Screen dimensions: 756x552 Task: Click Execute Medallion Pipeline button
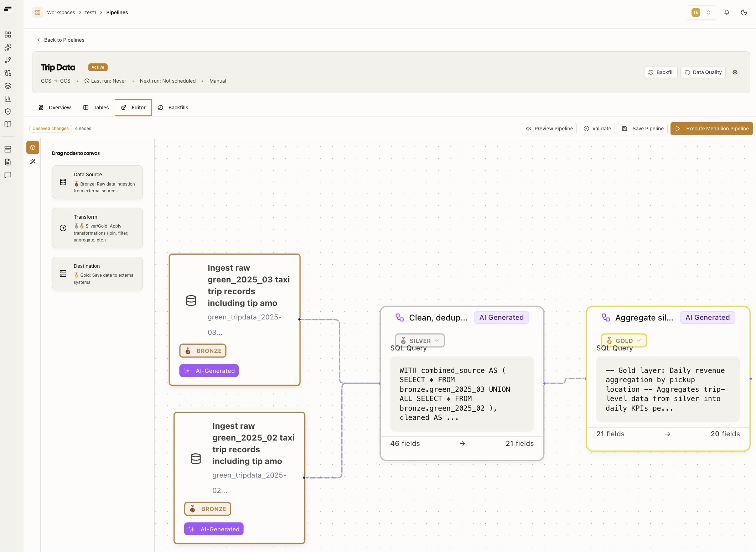point(711,129)
